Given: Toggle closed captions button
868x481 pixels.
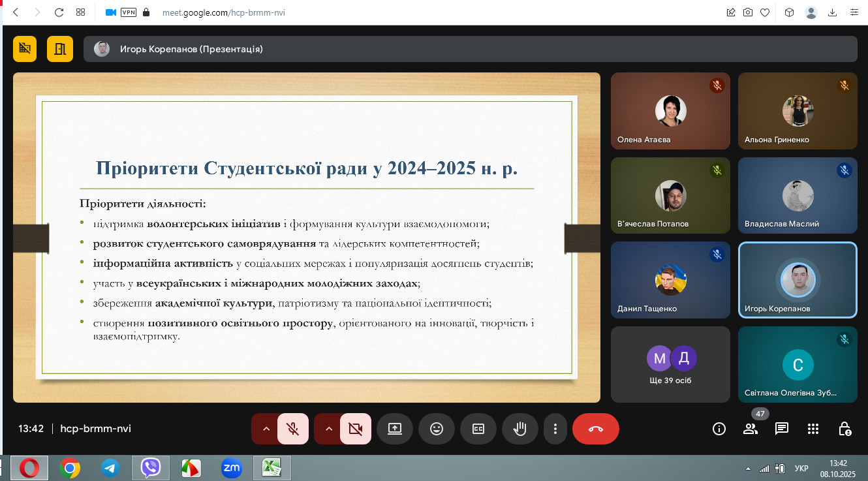Looking at the screenshot, I should pos(478,429).
